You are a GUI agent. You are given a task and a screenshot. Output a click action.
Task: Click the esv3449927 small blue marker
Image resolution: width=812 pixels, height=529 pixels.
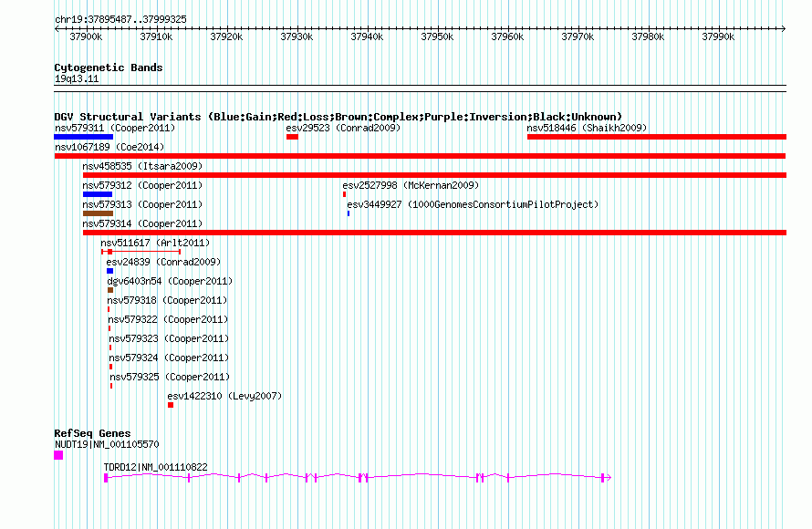[x=349, y=213]
